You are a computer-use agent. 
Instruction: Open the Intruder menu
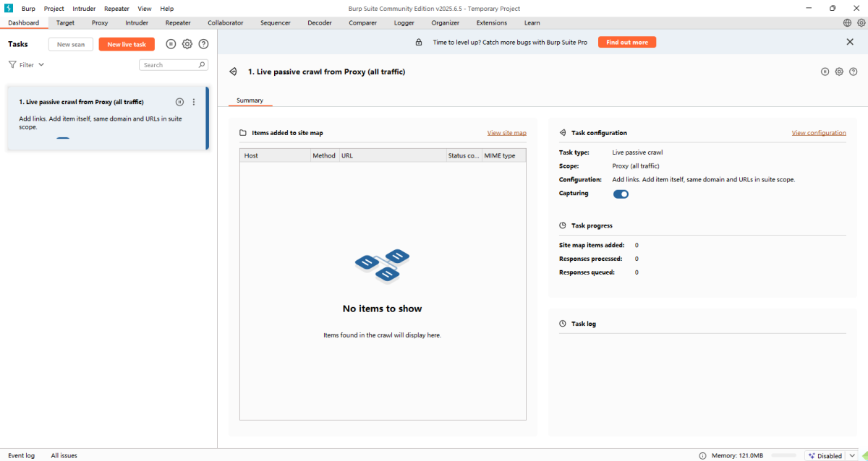click(84, 8)
